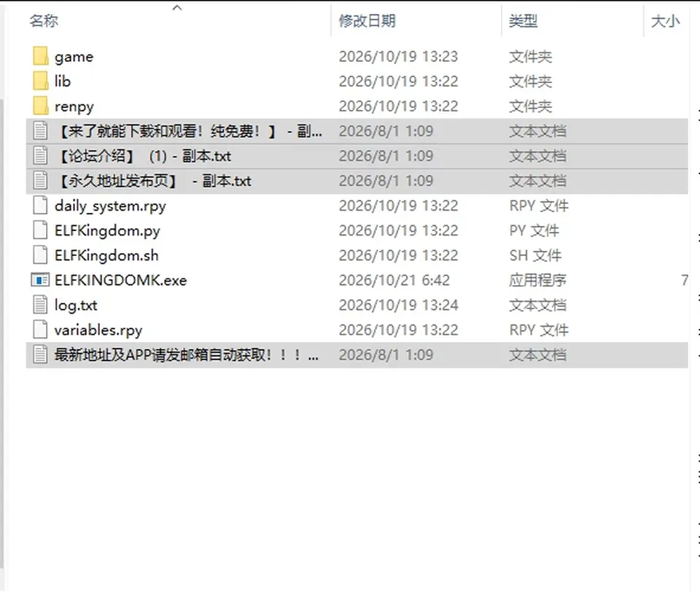This screenshot has height=592, width=700.
Task: Toggle sort direction arrow above 名称
Action: tap(177, 7)
